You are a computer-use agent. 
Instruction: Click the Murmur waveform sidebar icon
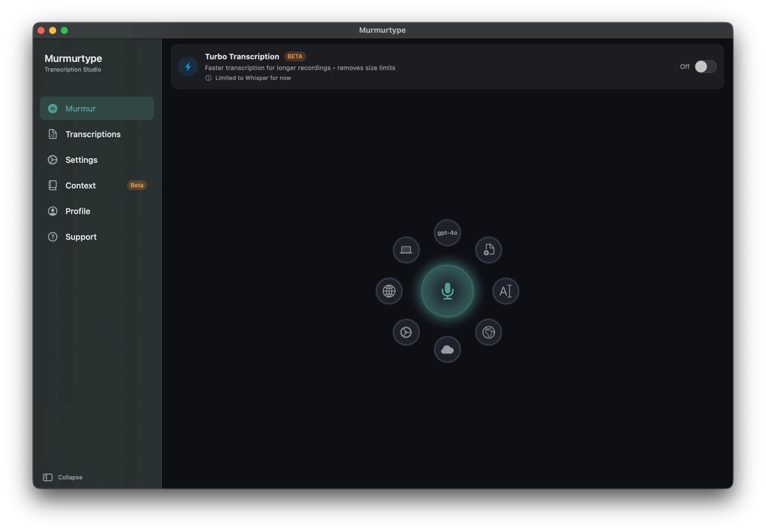[x=53, y=108]
